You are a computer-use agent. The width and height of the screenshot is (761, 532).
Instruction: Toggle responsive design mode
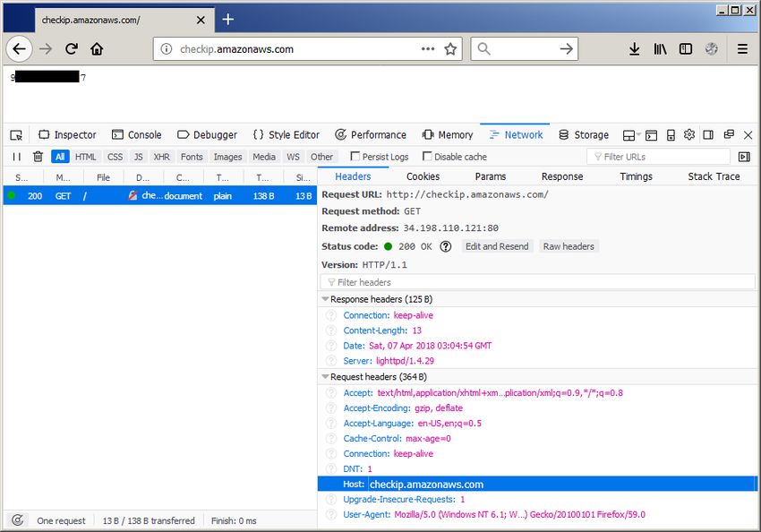pyautogui.click(x=671, y=135)
